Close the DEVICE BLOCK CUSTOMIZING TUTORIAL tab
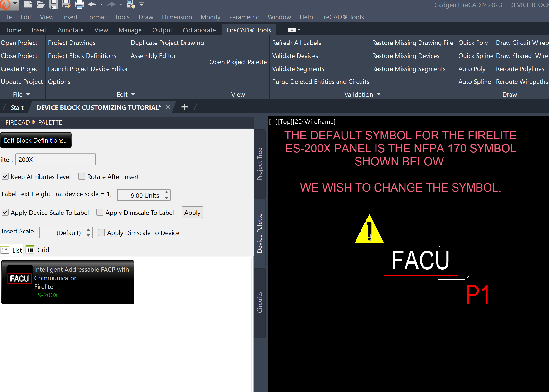The image size is (549, 392). coord(168,107)
